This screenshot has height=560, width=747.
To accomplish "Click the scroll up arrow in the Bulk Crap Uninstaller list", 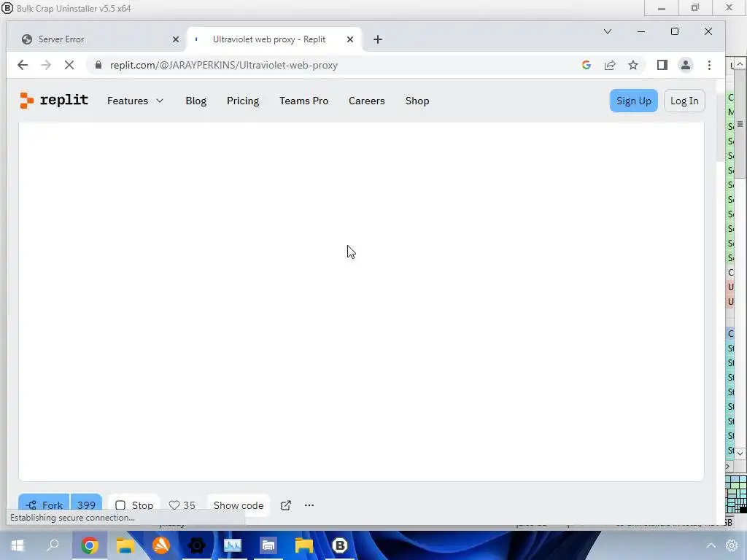I will click(740, 63).
